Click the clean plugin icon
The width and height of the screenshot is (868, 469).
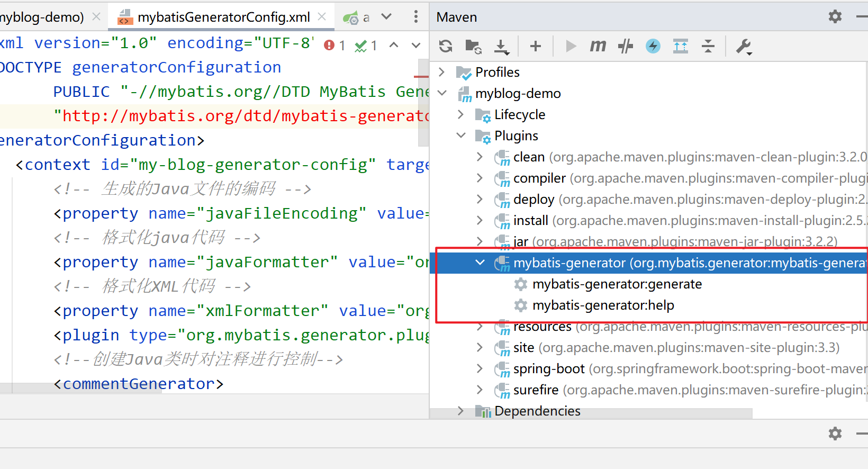click(502, 158)
